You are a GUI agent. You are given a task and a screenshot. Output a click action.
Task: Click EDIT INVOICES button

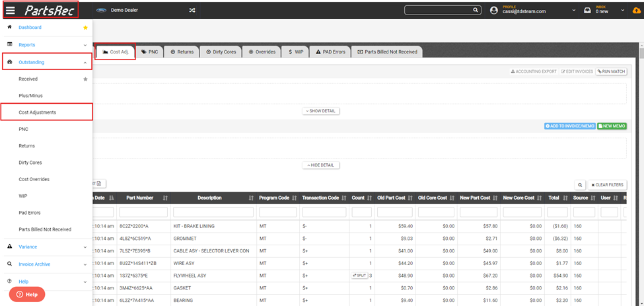pos(577,71)
